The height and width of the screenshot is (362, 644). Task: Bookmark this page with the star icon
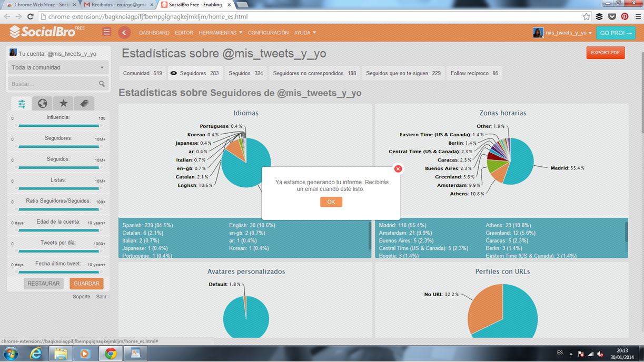[x=586, y=16]
